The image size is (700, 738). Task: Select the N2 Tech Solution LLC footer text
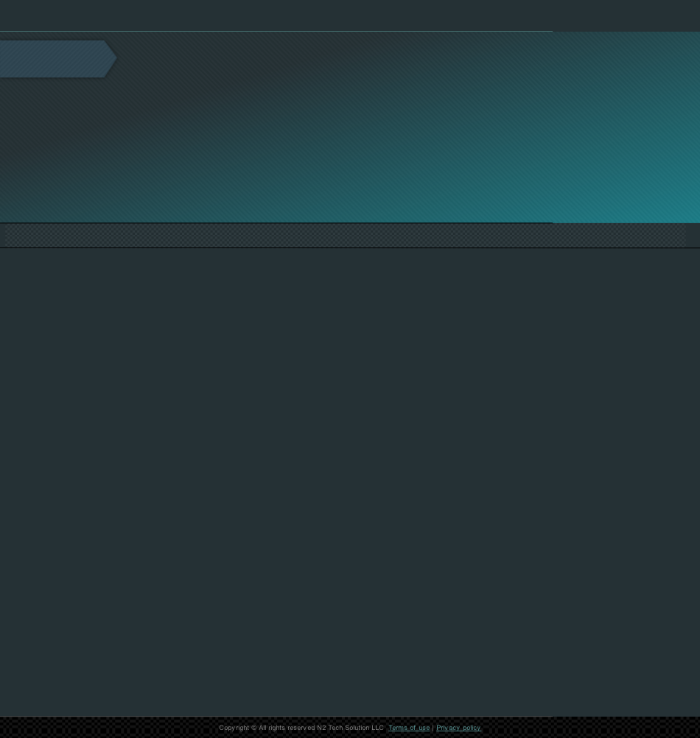click(350, 728)
